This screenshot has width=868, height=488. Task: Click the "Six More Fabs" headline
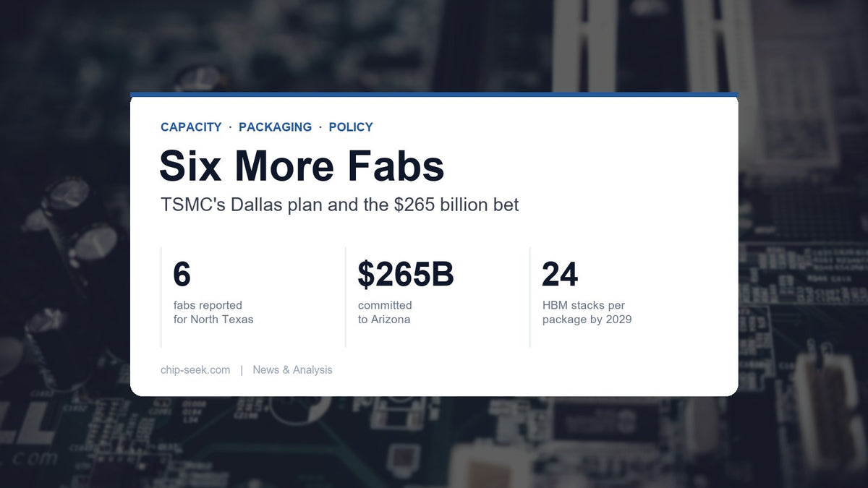click(302, 166)
